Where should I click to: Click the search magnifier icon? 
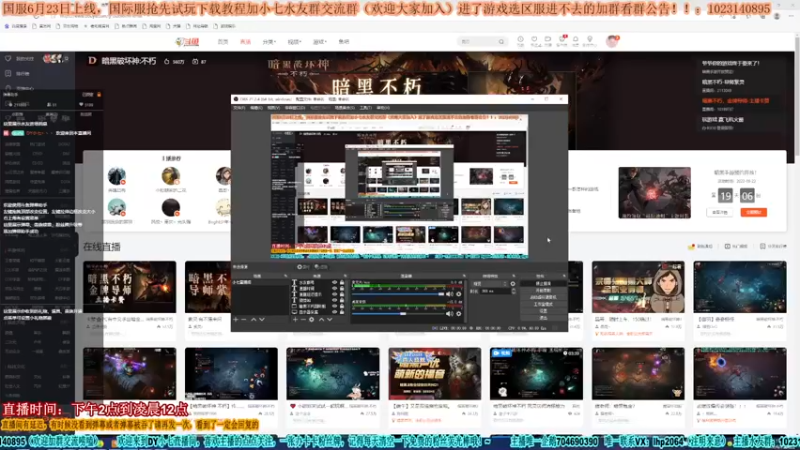502,42
